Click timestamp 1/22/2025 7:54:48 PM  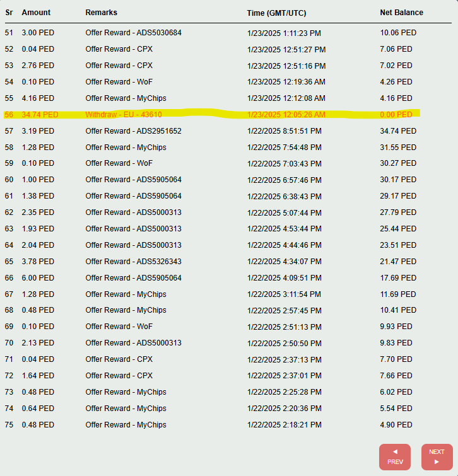click(285, 148)
